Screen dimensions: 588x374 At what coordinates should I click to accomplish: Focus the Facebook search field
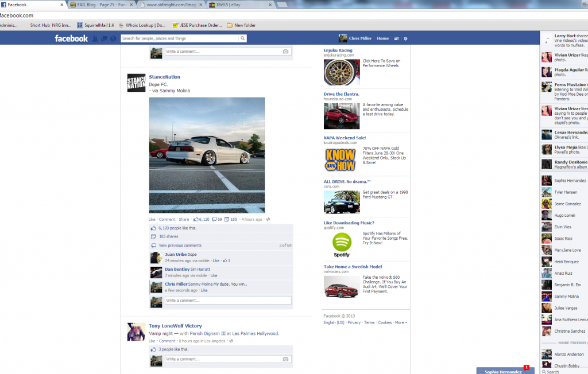click(180, 38)
